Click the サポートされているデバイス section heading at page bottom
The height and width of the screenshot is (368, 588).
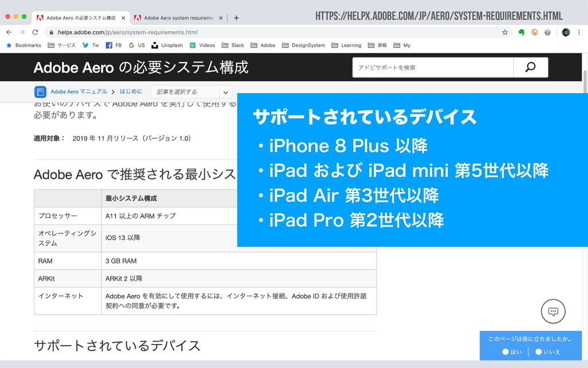(x=117, y=346)
